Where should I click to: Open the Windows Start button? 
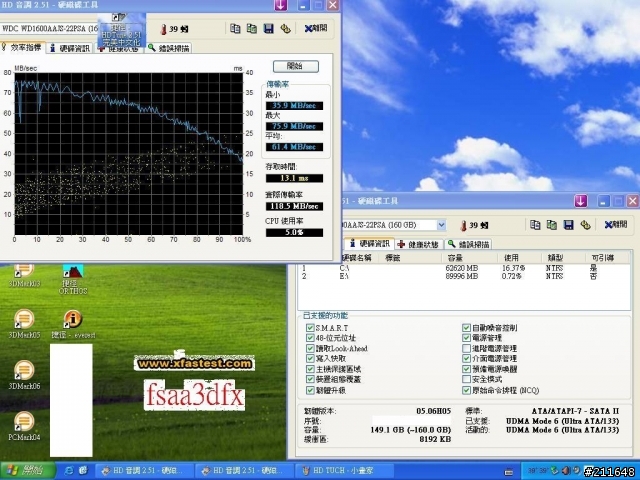(x=27, y=471)
